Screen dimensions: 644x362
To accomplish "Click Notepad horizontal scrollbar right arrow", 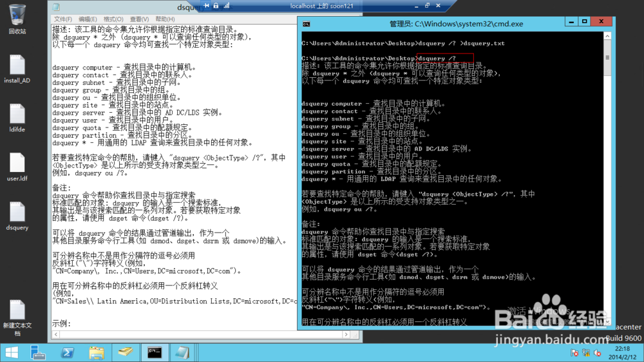I will click(346, 334).
